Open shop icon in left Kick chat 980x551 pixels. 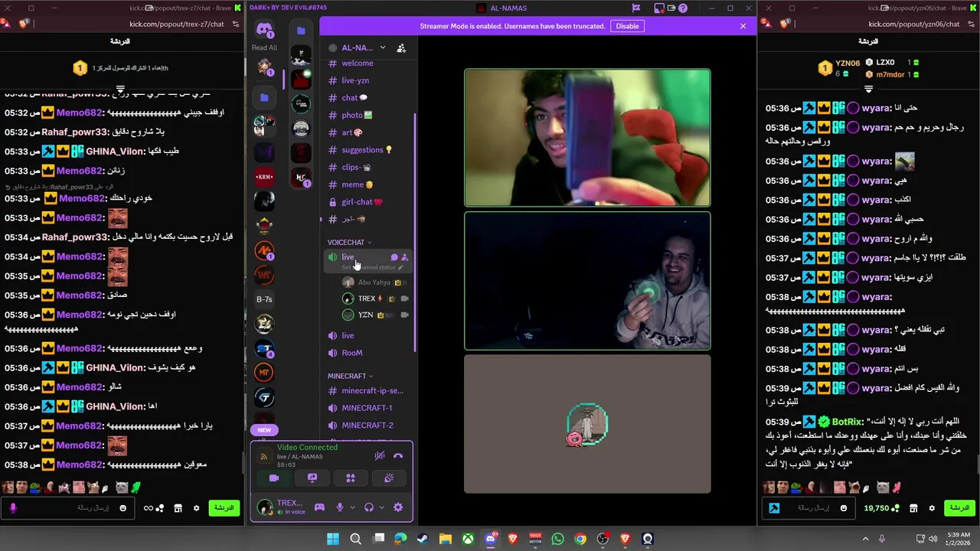[x=178, y=508]
